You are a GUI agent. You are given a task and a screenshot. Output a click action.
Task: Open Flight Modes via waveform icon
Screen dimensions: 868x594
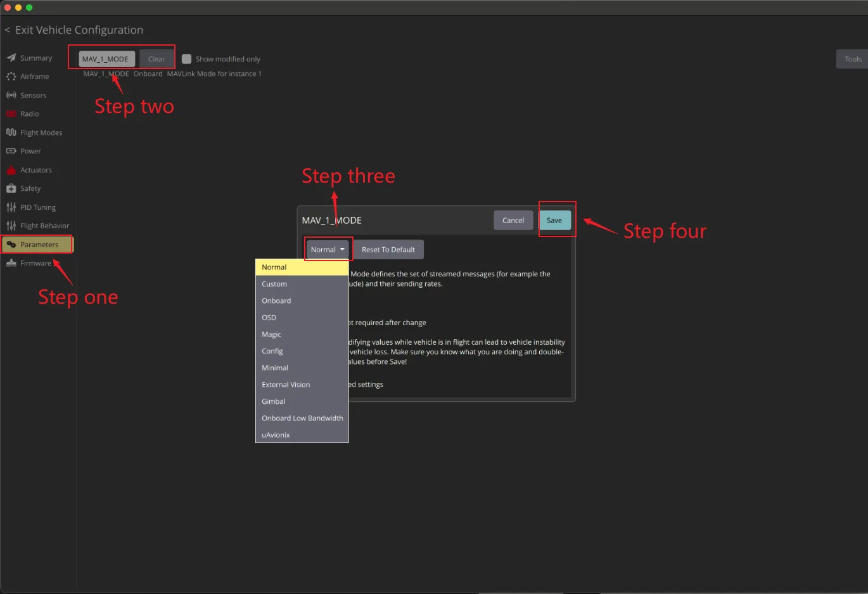coord(11,132)
